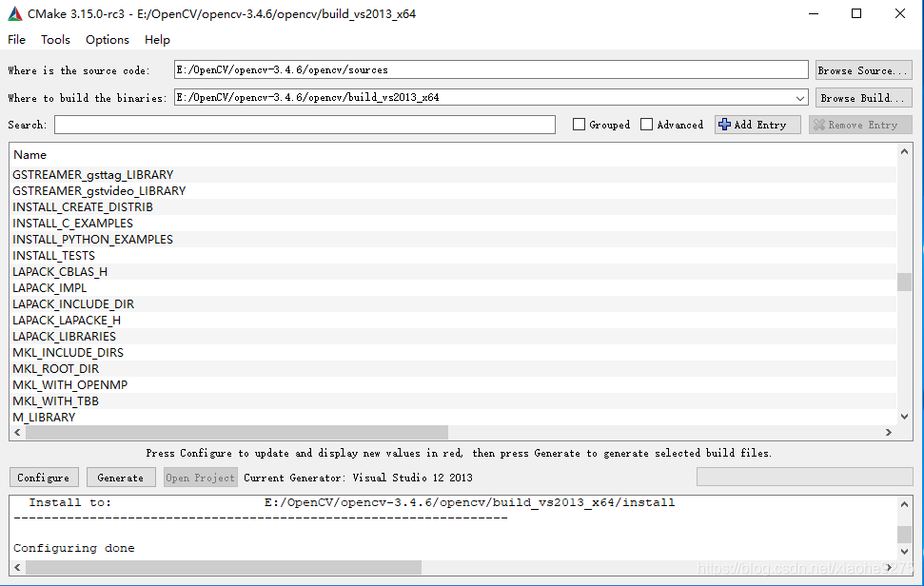Image resolution: width=924 pixels, height=586 pixels.
Task: Open the Options menu
Action: (108, 39)
